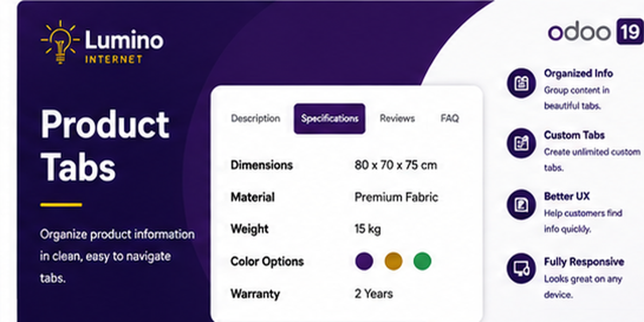
Task: Click the Better UX heading text
Action: coord(567,196)
